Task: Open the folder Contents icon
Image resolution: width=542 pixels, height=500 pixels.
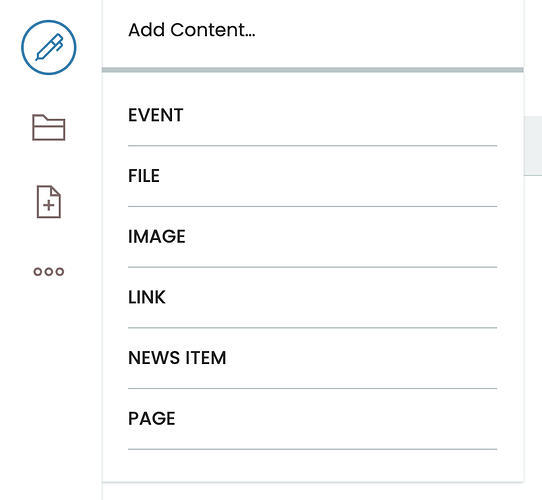Action: pos(49,127)
